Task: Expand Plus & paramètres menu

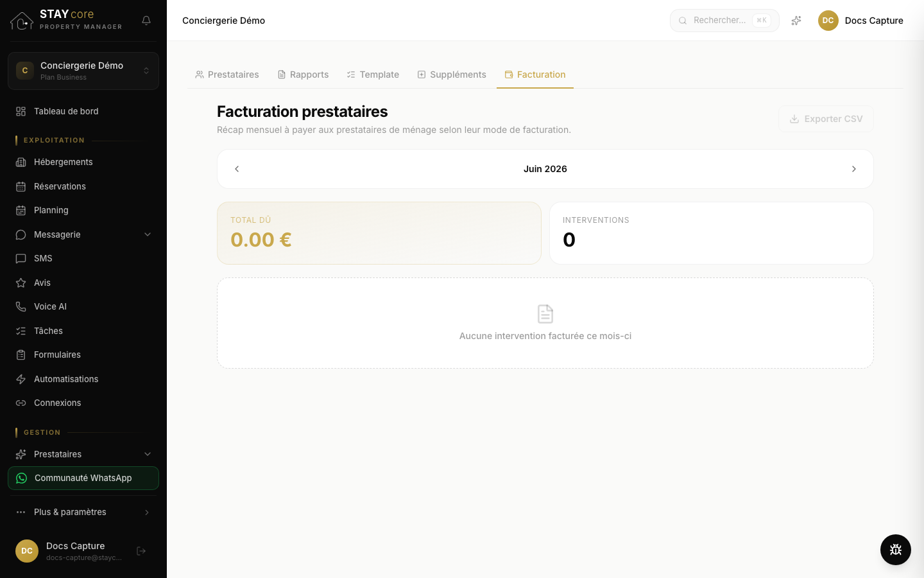Action: pyautogui.click(x=83, y=512)
